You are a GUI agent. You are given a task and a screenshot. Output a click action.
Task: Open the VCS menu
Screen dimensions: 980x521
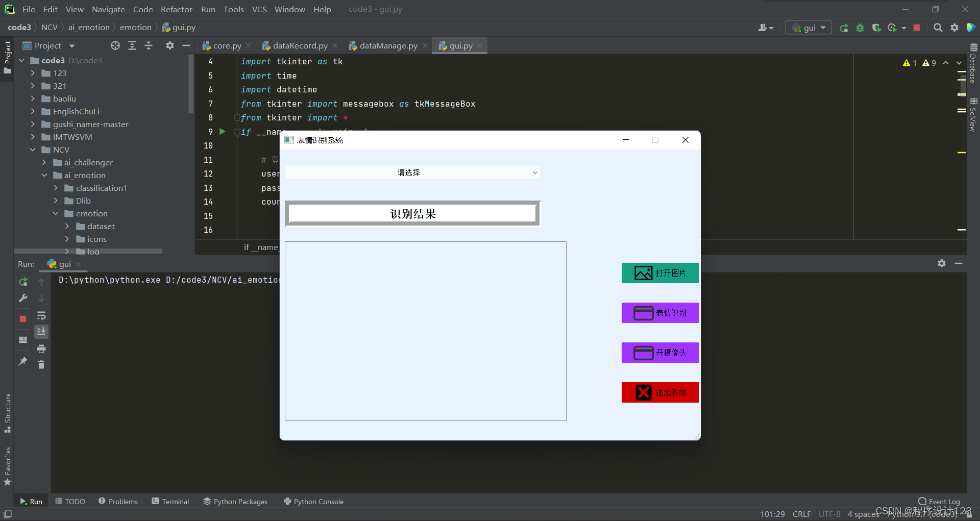tap(259, 9)
